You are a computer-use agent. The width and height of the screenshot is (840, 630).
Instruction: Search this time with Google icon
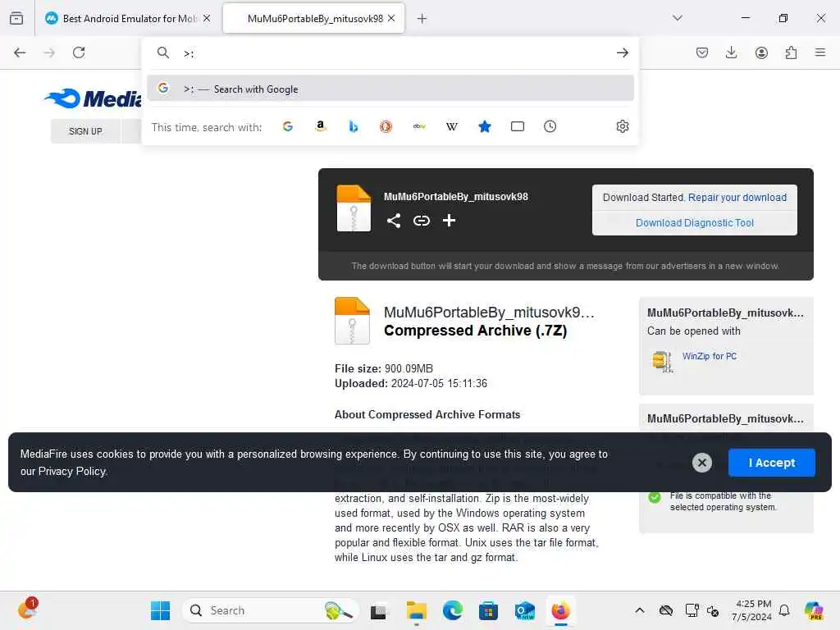click(288, 126)
